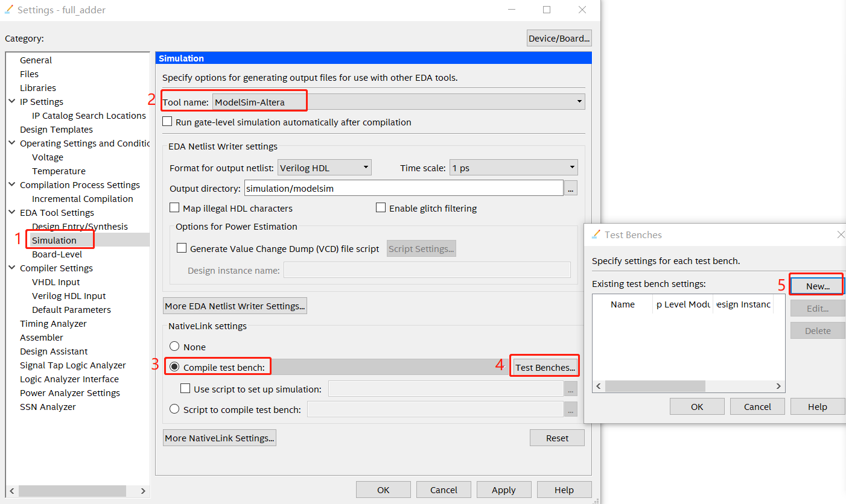Click the Settings window title pencil icon
The width and height of the screenshot is (846, 504).
(x=8, y=10)
